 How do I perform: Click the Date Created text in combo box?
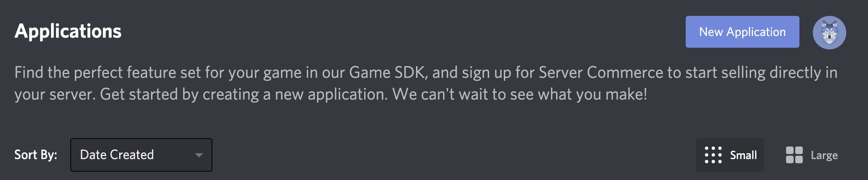point(117,155)
